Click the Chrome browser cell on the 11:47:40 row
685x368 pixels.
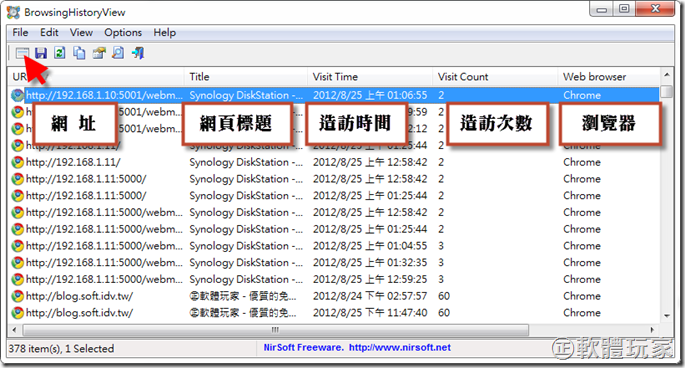click(x=582, y=313)
